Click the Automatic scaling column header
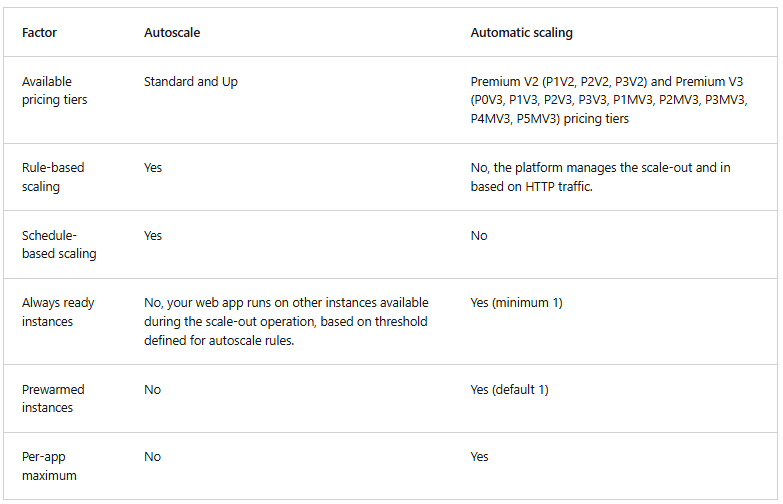Viewport: 783px width, 504px height. coord(521,33)
